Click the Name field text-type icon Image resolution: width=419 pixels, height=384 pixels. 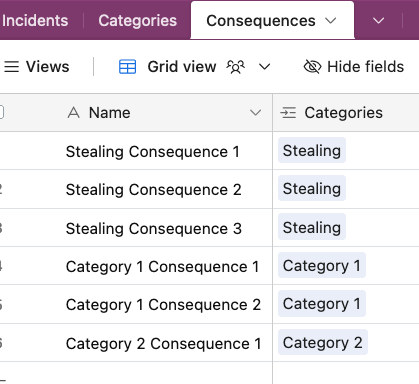click(73, 113)
